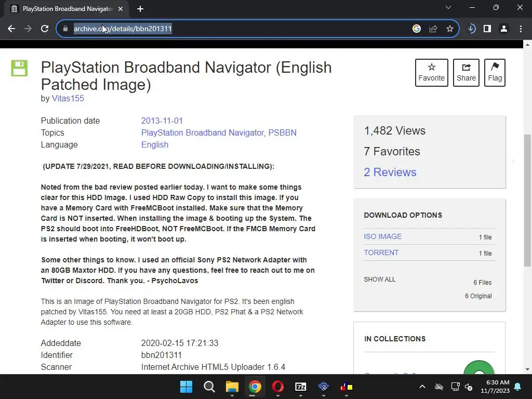Viewport: 532px width, 399px height.
Task: Click the 6 Files count
Action: click(x=483, y=282)
